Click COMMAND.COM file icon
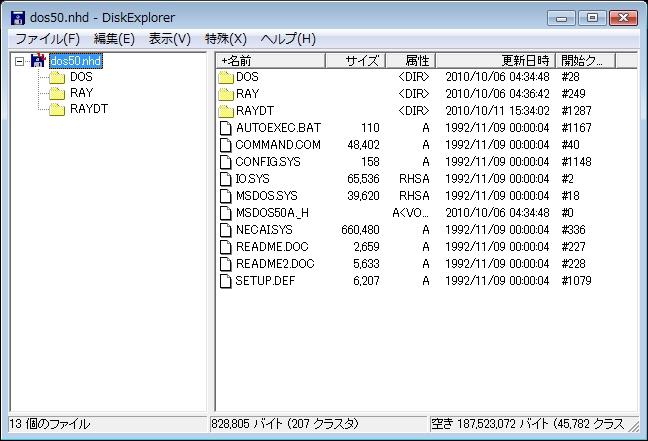This screenshot has height=441, width=648. click(x=226, y=145)
